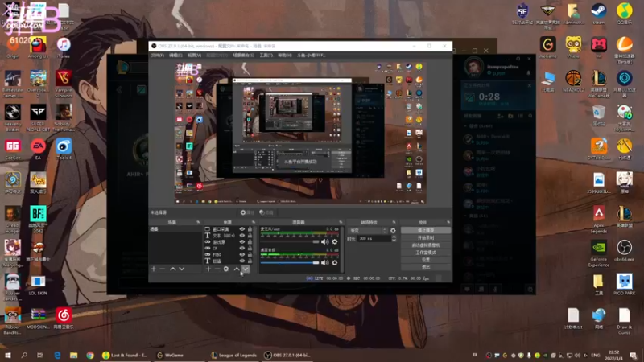Pop out the 混音器 Mixer dock panel
644x362 pixels.
pyautogui.click(x=341, y=222)
